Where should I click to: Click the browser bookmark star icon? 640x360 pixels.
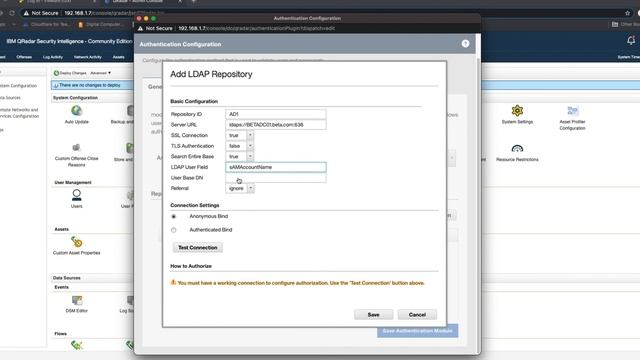tap(627, 13)
